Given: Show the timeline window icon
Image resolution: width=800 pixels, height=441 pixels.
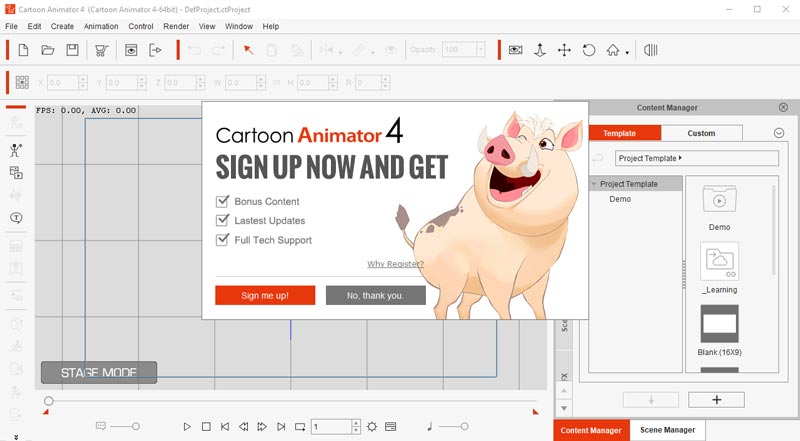Looking at the screenshot, I should [390, 427].
